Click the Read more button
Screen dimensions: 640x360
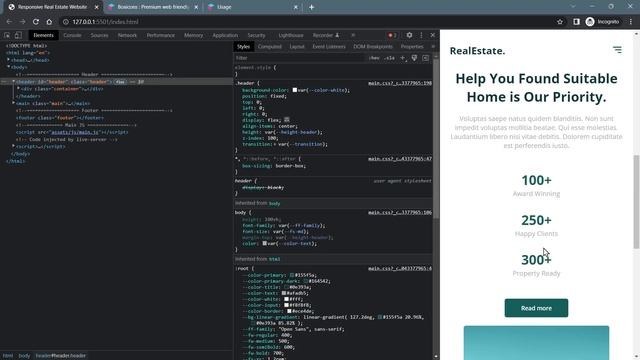(536, 308)
